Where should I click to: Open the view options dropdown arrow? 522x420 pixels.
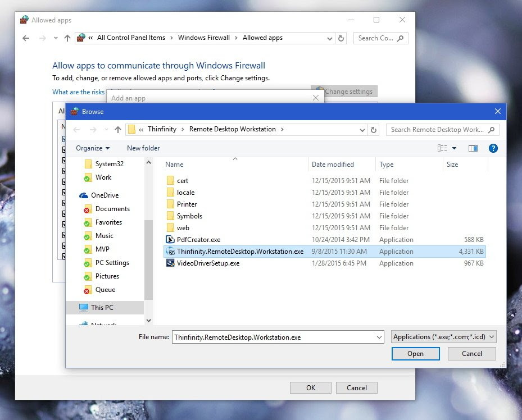(x=454, y=148)
